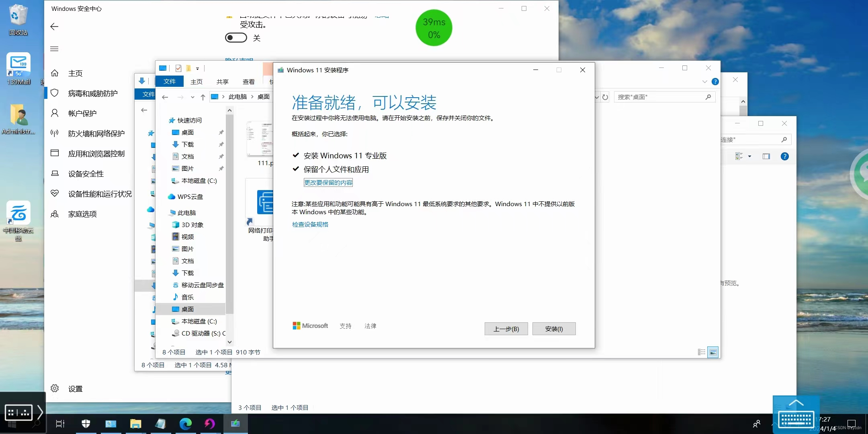Click the share tab in file explorer ribbon
Image resolution: width=868 pixels, height=434 pixels.
pos(222,81)
